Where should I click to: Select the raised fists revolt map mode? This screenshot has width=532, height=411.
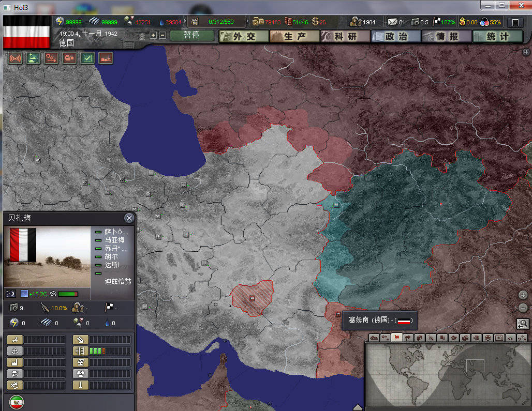511,338
